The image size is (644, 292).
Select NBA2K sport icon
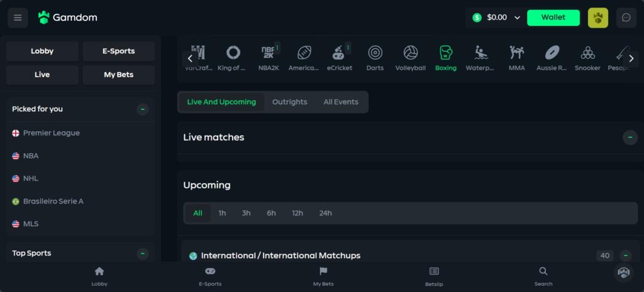point(269,58)
